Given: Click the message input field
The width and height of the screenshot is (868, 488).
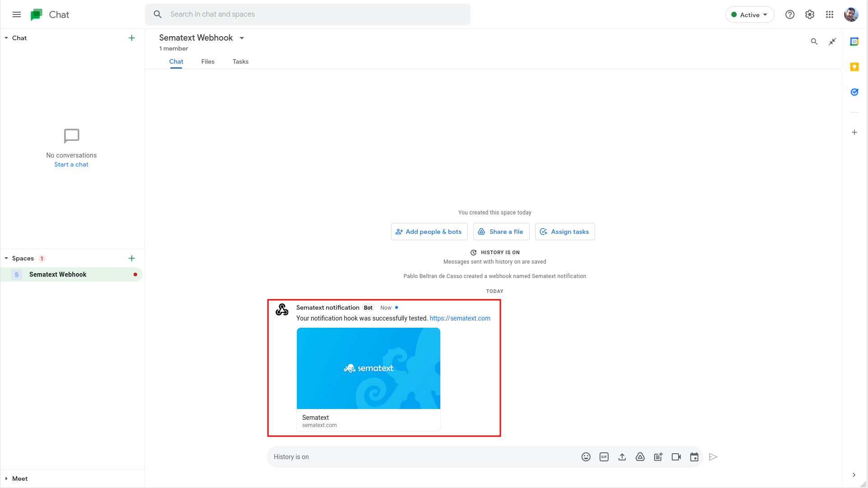Looking at the screenshot, I should 423,457.
